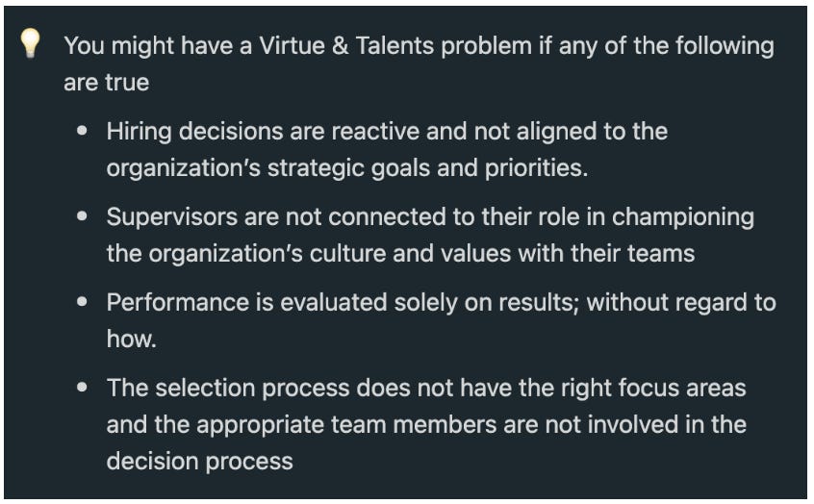Screen dimensions: 814x504
Task: Click the bullet before 'The selection process'
Action: [82, 388]
